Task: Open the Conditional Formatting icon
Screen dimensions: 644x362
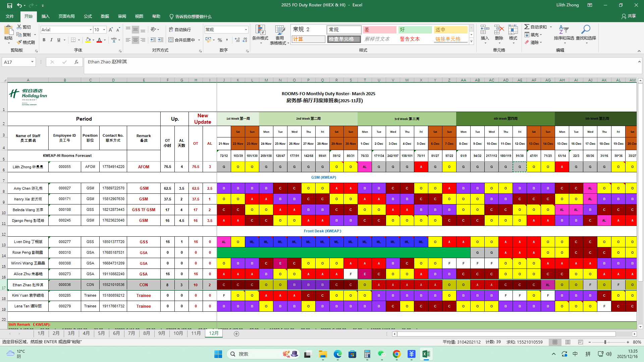Action: pos(260,30)
